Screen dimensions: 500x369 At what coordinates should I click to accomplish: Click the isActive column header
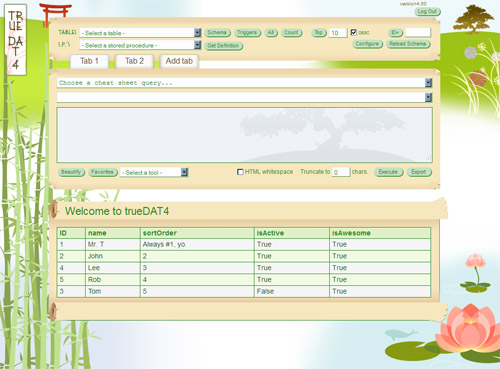click(292, 233)
